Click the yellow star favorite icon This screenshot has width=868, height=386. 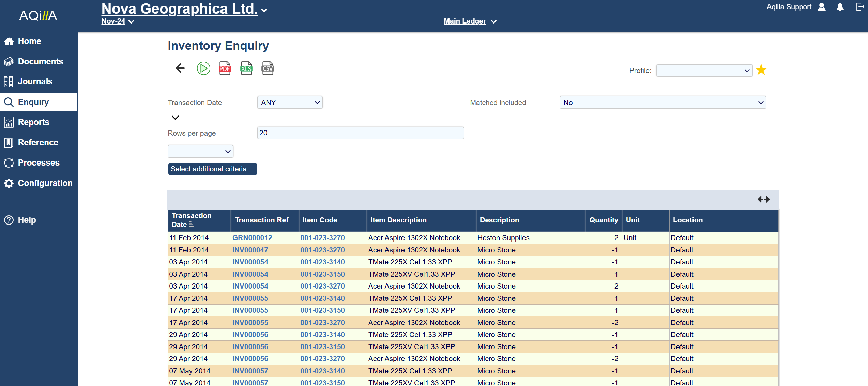pyautogui.click(x=761, y=70)
